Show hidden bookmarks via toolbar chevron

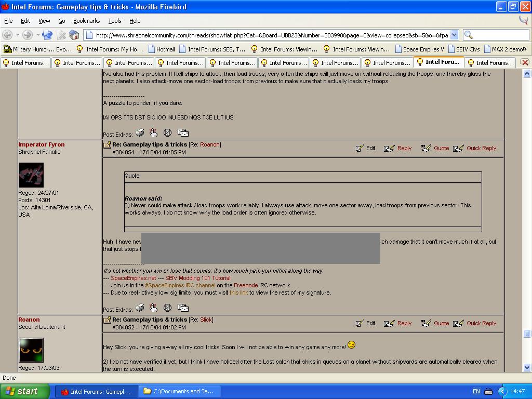(525, 49)
